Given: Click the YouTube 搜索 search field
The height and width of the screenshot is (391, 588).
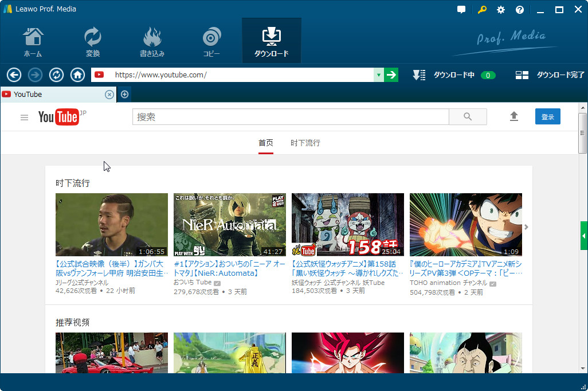Looking at the screenshot, I should [x=291, y=117].
